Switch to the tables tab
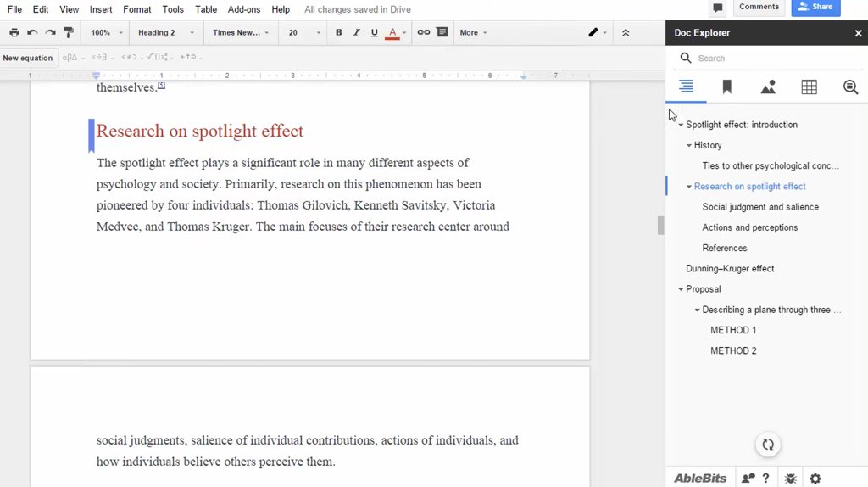Screen dimensions: 868x487 (x=809, y=87)
